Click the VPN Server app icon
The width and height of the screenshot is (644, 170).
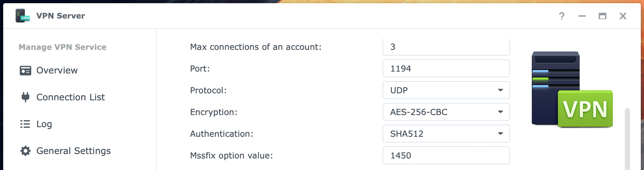[x=22, y=16]
